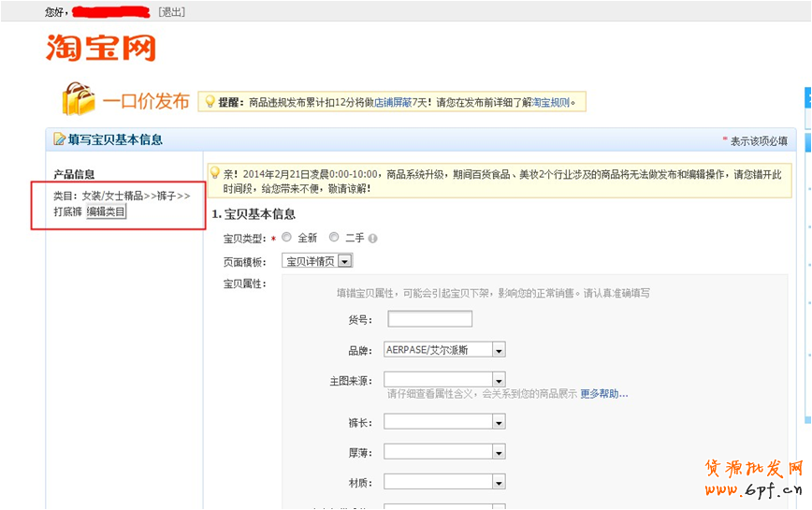Open the 更多帮助 link

point(603,394)
